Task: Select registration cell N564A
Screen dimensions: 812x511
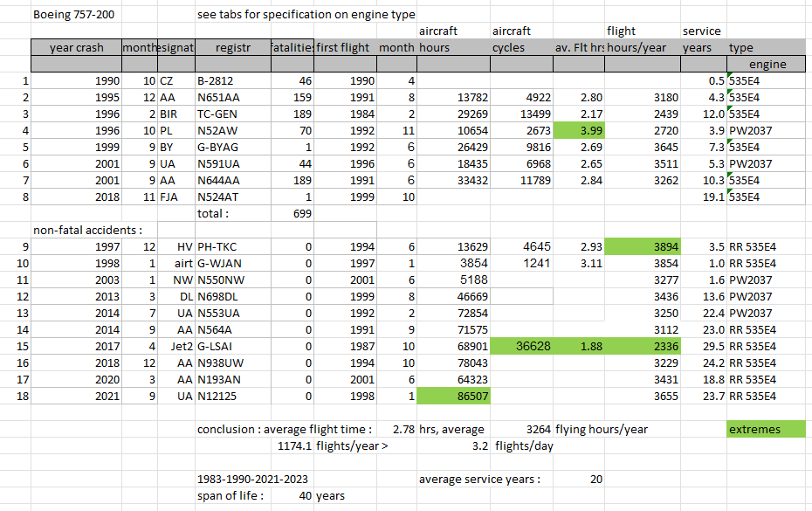Action: (x=233, y=329)
